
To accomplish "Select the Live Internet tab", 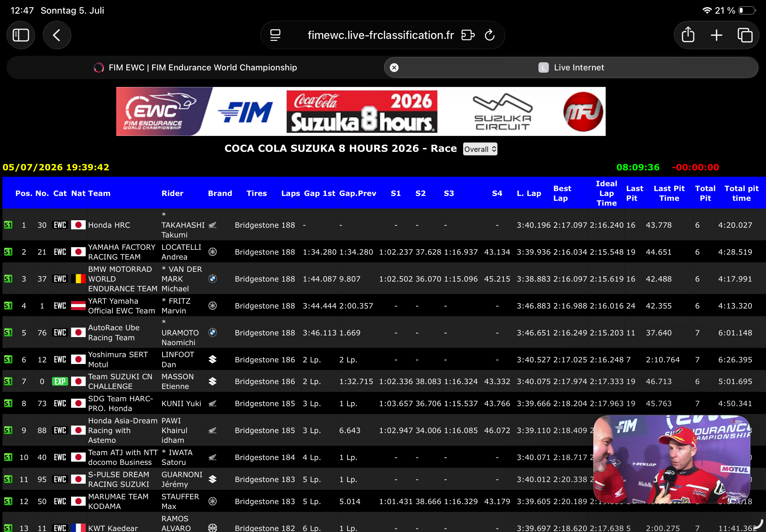I will (x=571, y=68).
